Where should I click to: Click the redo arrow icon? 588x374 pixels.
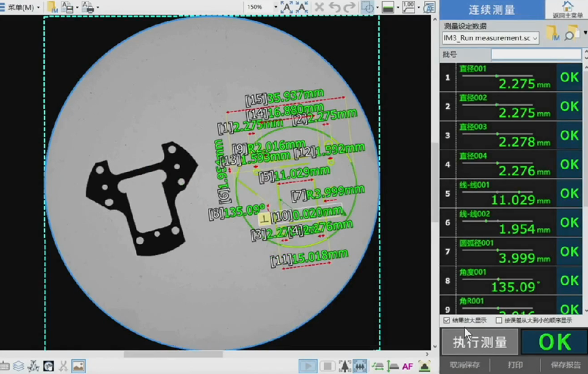click(349, 7)
